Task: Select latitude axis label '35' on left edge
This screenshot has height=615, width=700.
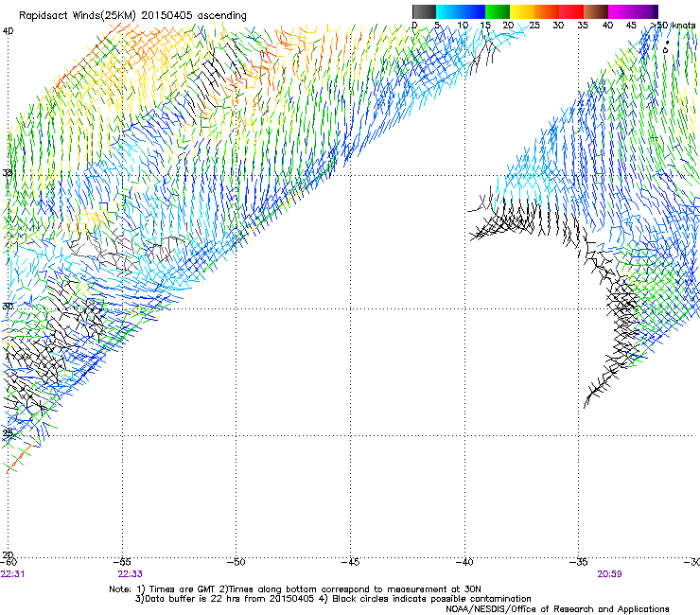Action: tap(8, 172)
